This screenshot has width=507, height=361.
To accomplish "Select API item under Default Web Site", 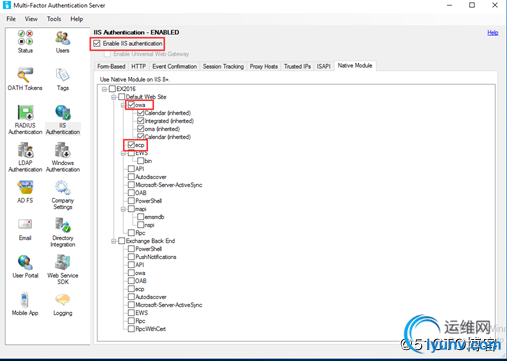I will point(140,169).
